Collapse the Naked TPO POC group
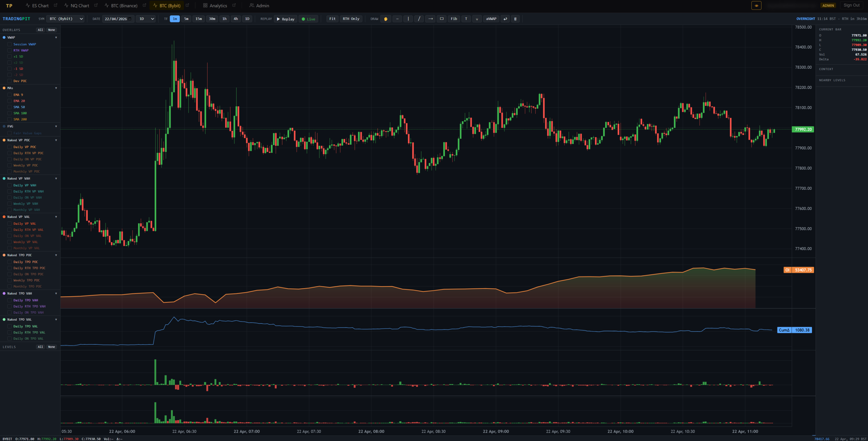 [x=56, y=255]
